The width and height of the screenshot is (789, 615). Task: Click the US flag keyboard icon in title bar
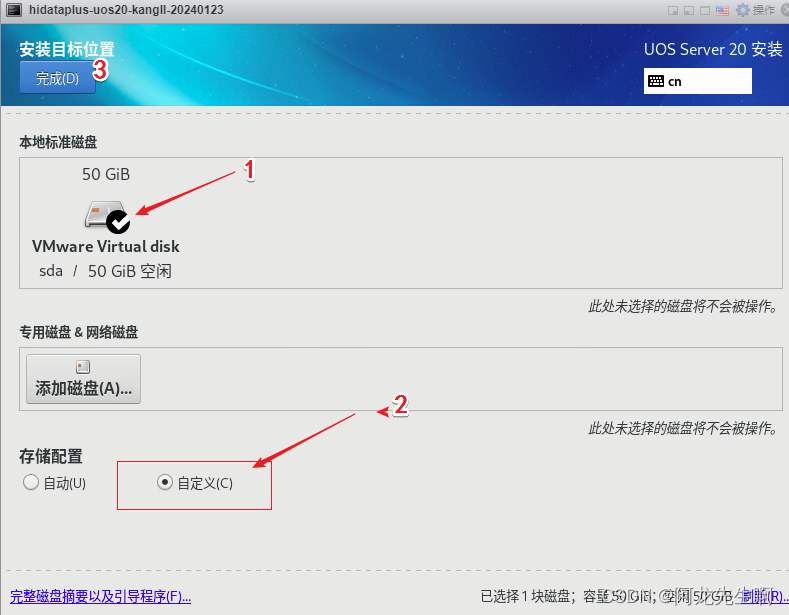[722, 11]
